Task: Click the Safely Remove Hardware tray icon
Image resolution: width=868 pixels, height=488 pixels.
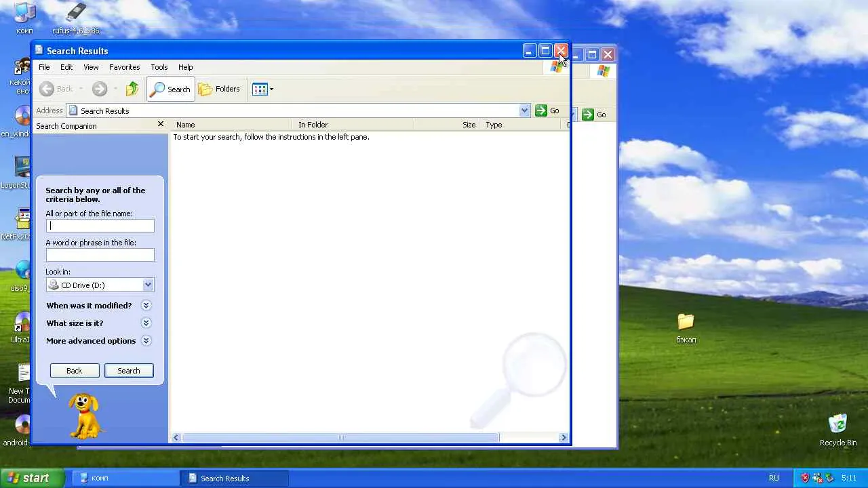Action: (x=829, y=478)
